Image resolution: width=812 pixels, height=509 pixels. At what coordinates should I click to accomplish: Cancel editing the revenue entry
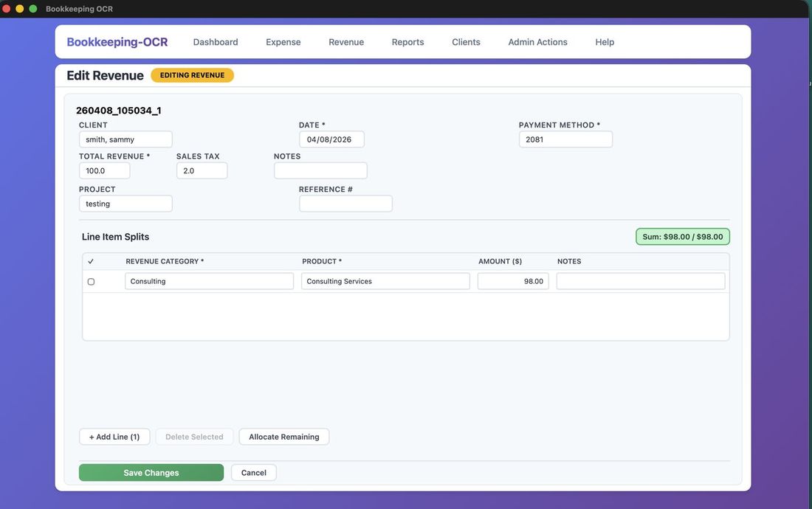tap(253, 472)
